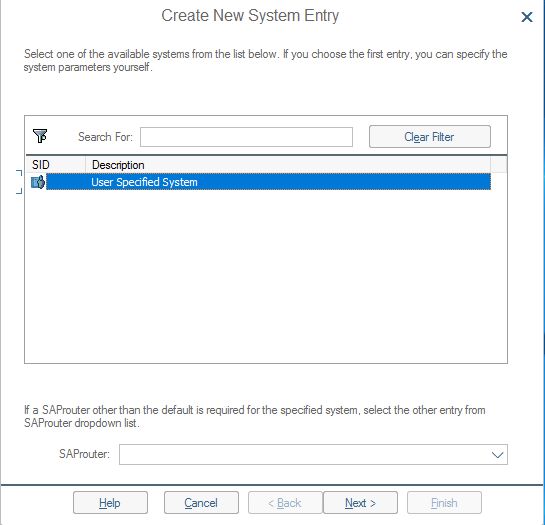
Task: Open the SAProuter combo box field
Action: (313, 454)
